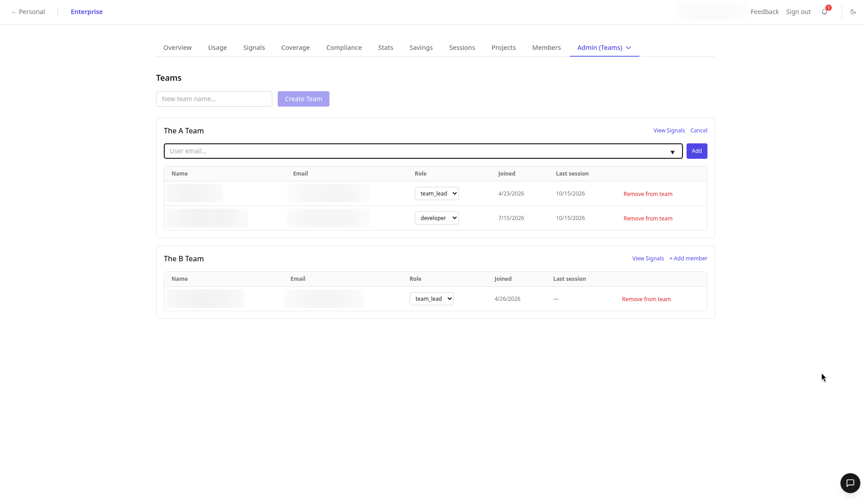
Task: Switch to the Savings tab
Action: 421,48
